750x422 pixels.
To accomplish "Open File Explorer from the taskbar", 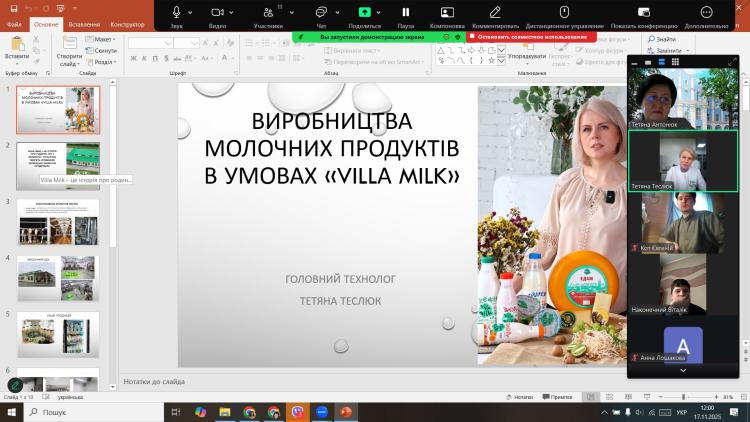I will (225, 412).
